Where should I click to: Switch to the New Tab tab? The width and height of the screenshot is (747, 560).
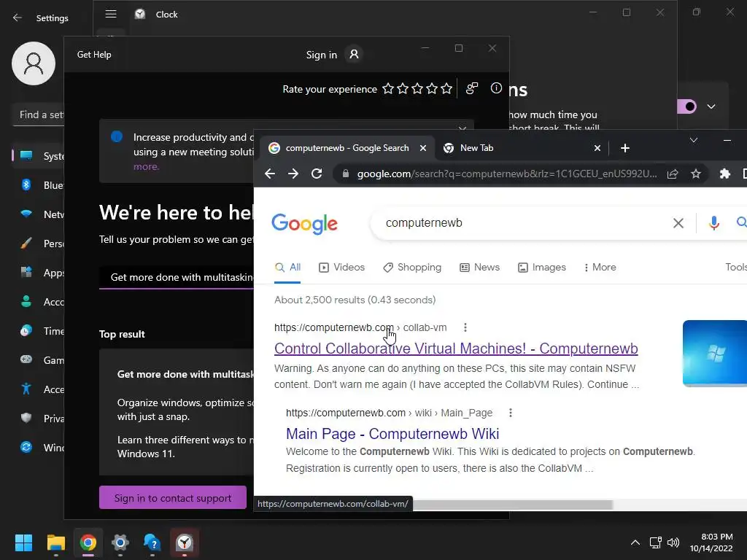[522, 148]
